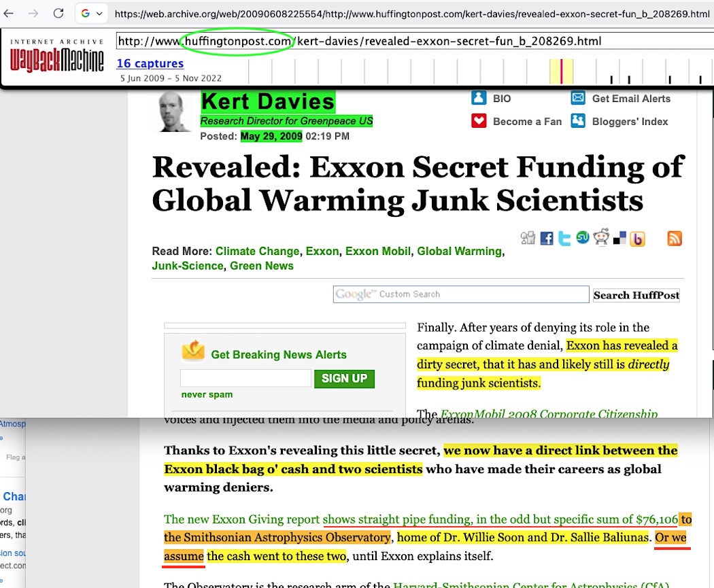Open the Climate Change tag link
The height and width of the screenshot is (588, 714).
(257, 251)
